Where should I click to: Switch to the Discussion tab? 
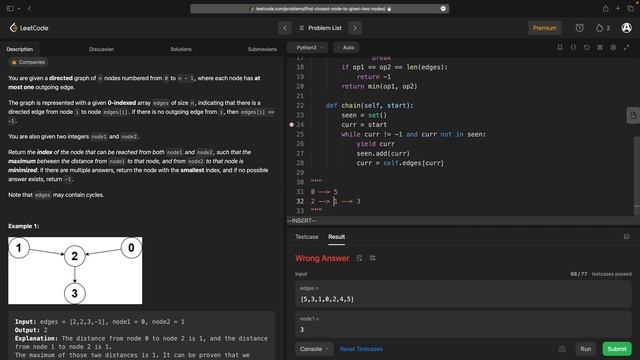101,49
